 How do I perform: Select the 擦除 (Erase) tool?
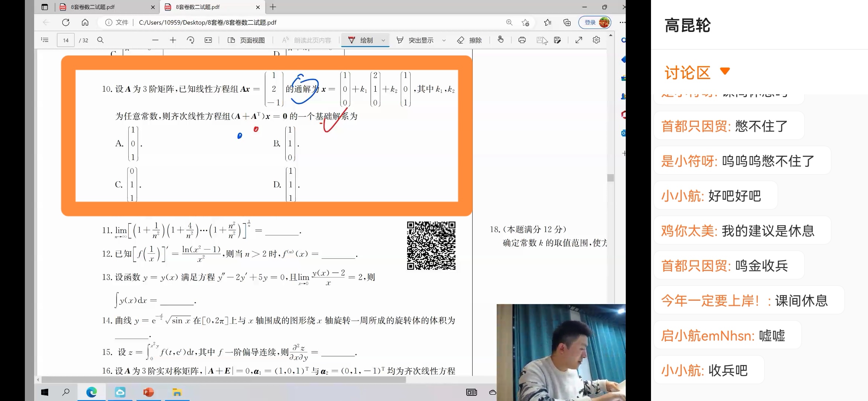[468, 40]
